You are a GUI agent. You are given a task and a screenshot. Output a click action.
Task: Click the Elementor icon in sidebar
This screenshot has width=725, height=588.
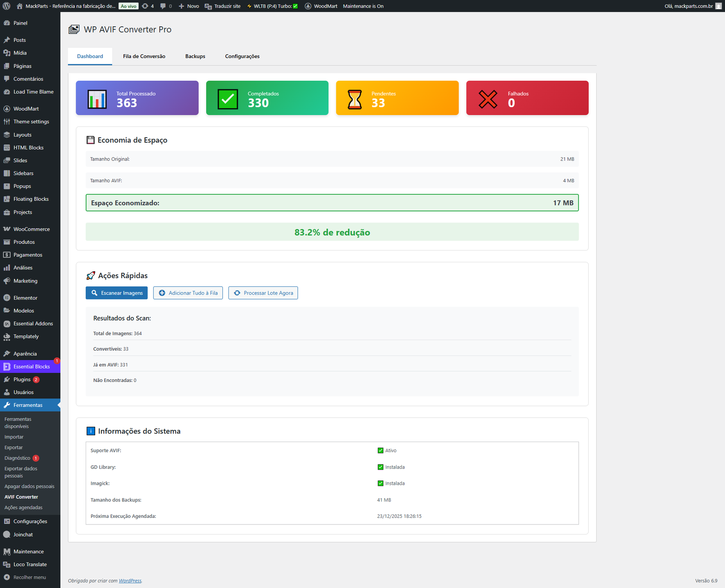click(7, 298)
